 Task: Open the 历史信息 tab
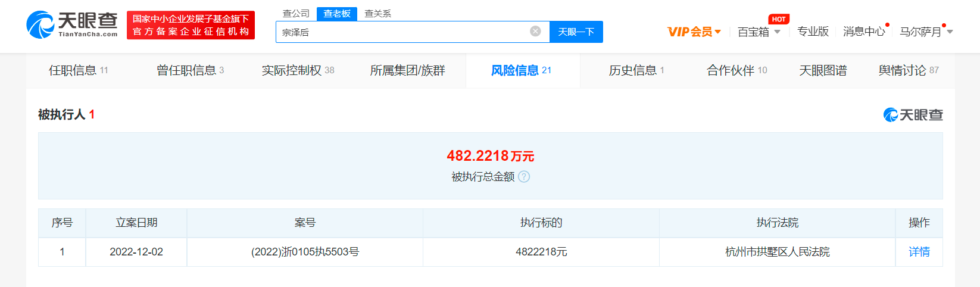click(x=636, y=70)
